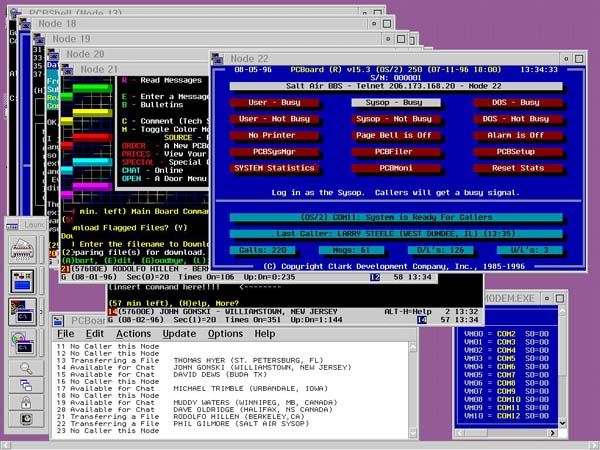Click the right arrow of the MODEM.EXE horizontal scrollbar
The height and width of the screenshot is (450, 600).
point(553,433)
